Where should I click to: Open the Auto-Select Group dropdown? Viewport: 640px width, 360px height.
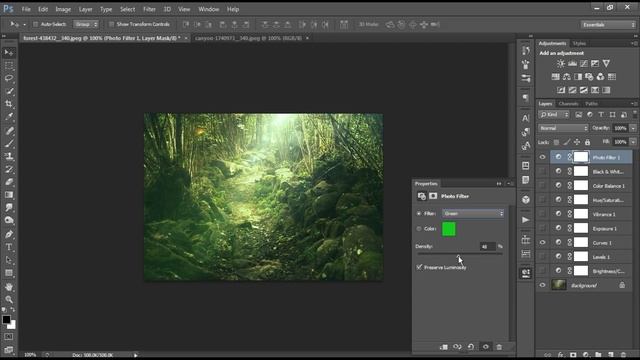coord(86,24)
